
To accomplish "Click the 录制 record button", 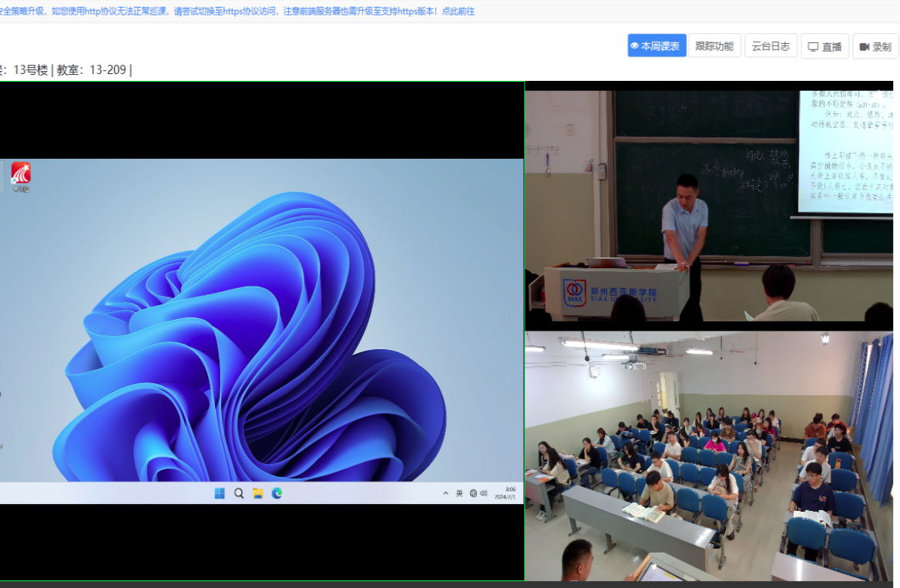I will [876, 46].
